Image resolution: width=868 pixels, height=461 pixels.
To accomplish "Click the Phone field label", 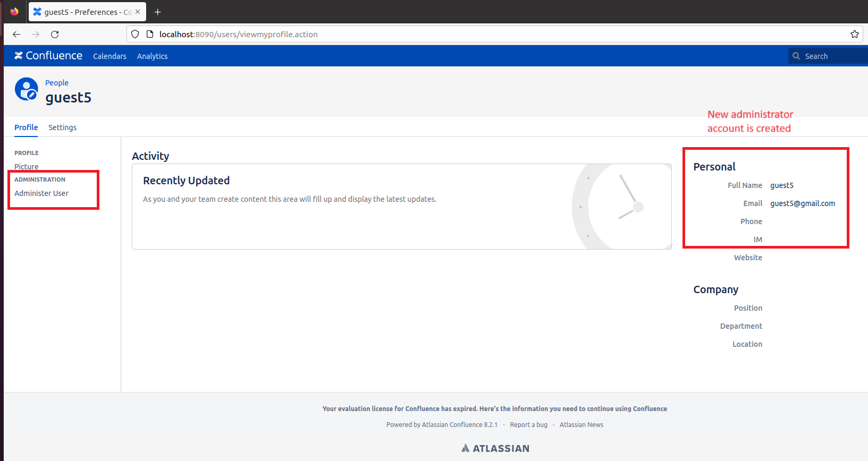I will 751,221.
